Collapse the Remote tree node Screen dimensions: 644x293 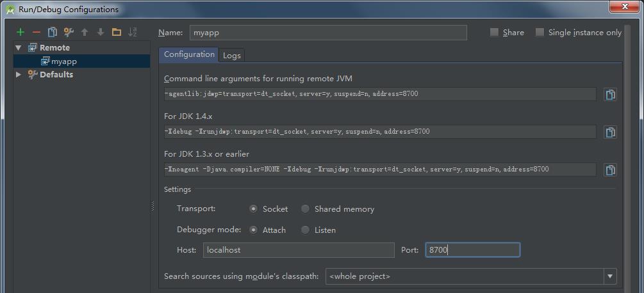pyautogui.click(x=19, y=48)
